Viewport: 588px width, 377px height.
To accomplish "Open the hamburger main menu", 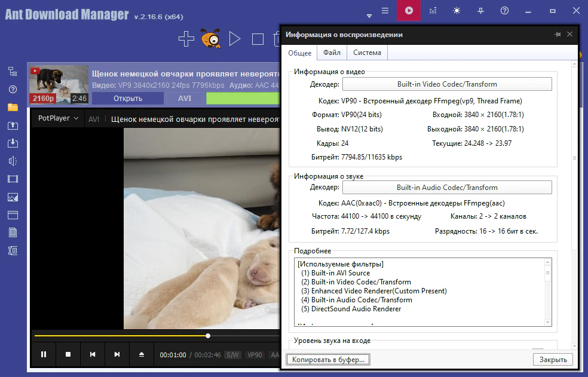I will (x=385, y=11).
